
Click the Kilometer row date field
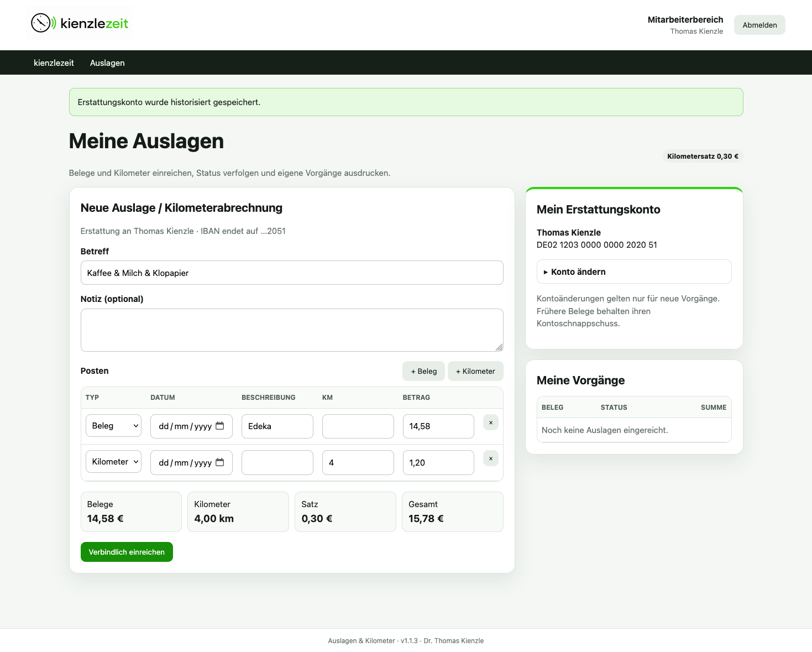click(191, 462)
